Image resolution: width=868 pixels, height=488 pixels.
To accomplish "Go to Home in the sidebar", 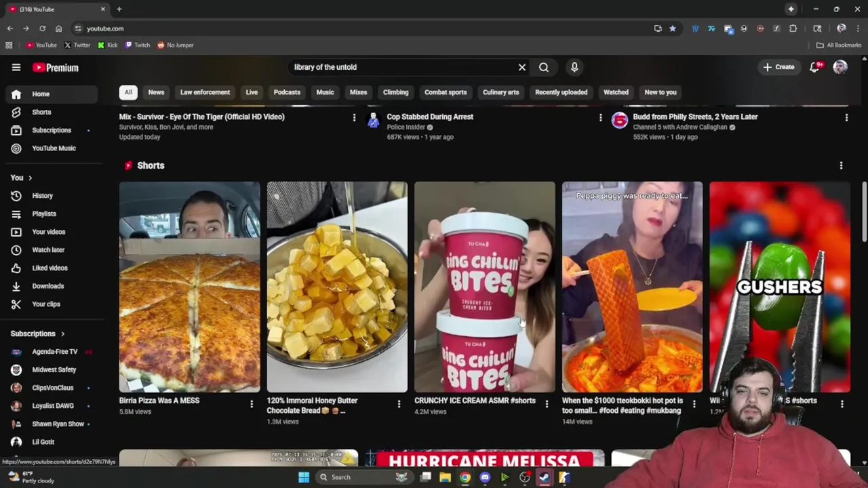I will click(x=53, y=94).
